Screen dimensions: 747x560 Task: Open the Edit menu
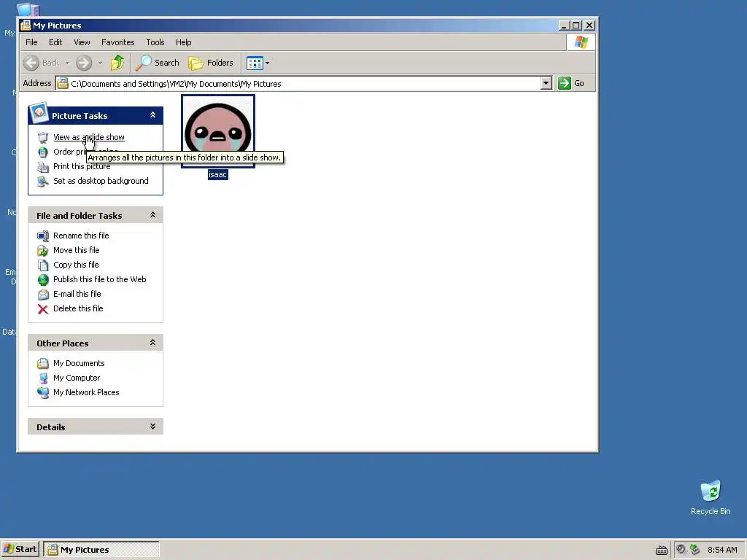(x=55, y=42)
